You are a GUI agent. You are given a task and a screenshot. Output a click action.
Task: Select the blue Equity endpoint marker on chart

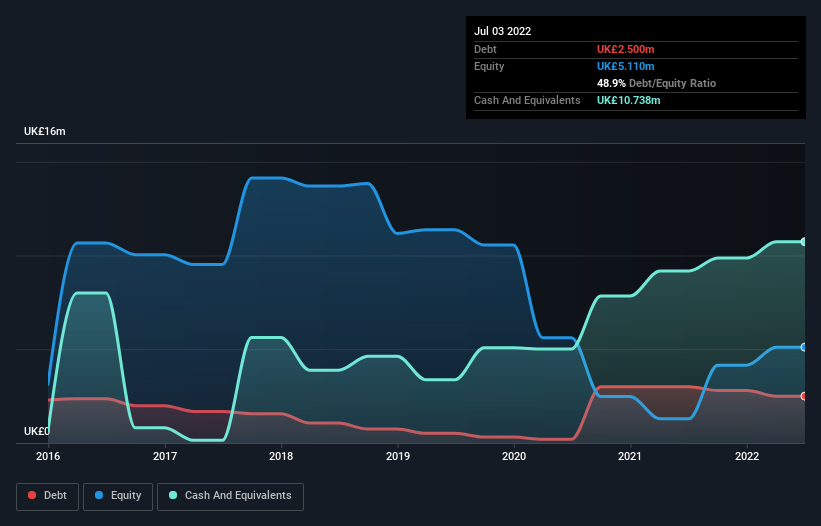[804, 347]
